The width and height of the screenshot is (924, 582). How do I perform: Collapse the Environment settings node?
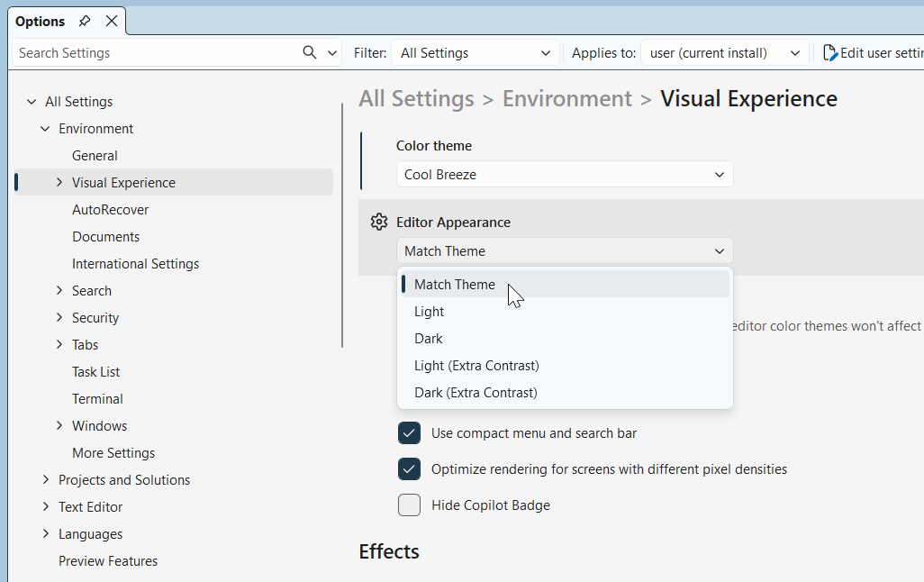45,128
